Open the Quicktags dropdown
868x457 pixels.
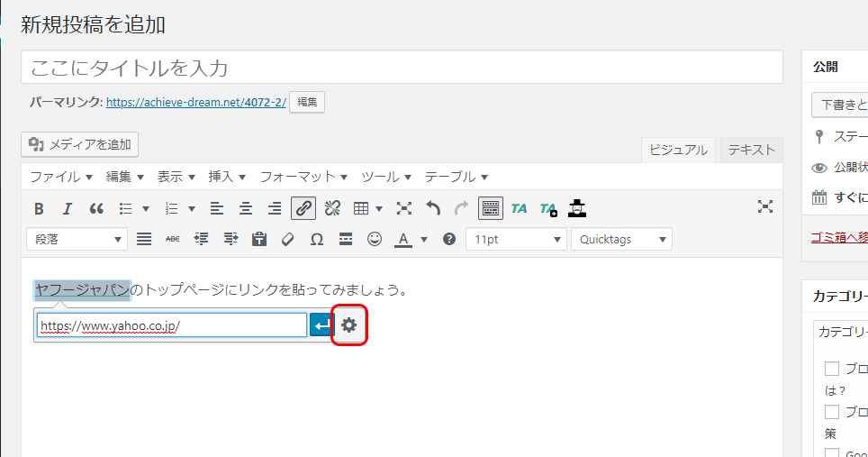point(621,239)
